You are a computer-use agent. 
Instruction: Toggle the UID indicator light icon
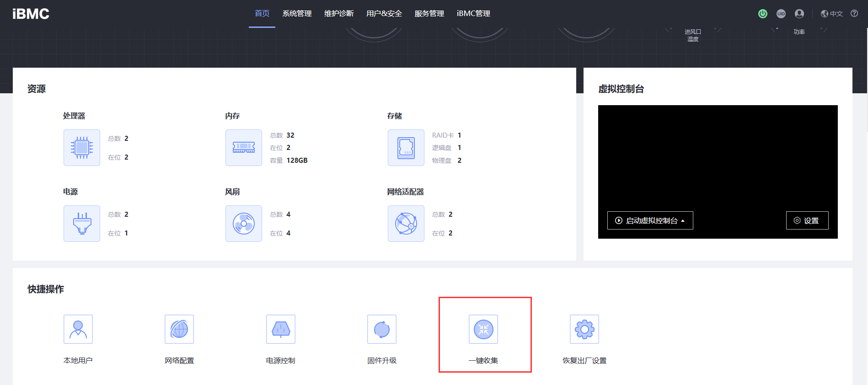[781, 14]
